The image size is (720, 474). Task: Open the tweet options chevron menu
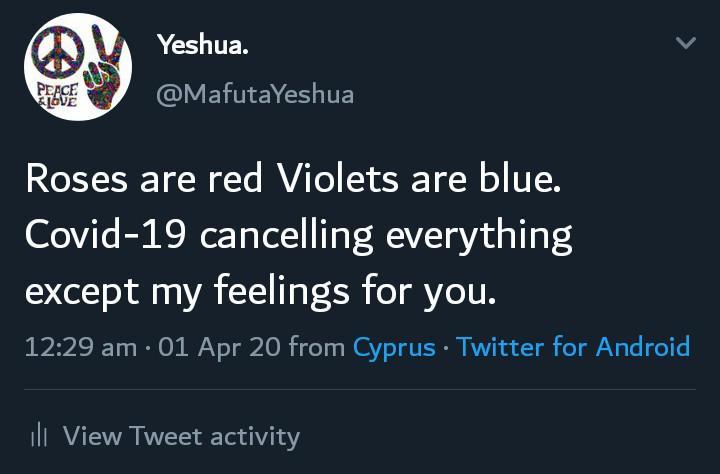(685, 43)
